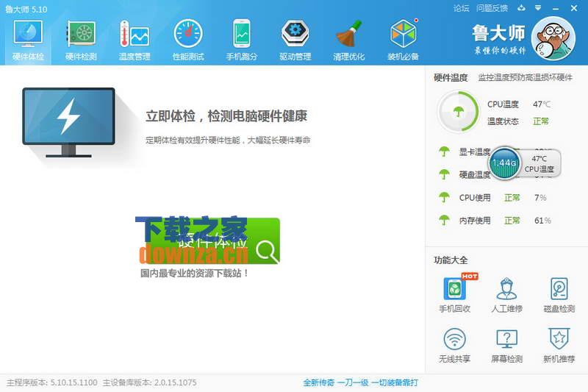Click the skin icon in title bar
Screen dimensions: 588x392
[x=521, y=8]
